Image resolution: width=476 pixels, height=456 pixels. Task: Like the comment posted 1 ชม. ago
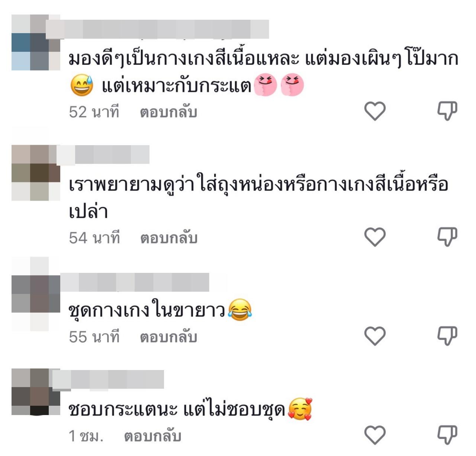pos(374,435)
